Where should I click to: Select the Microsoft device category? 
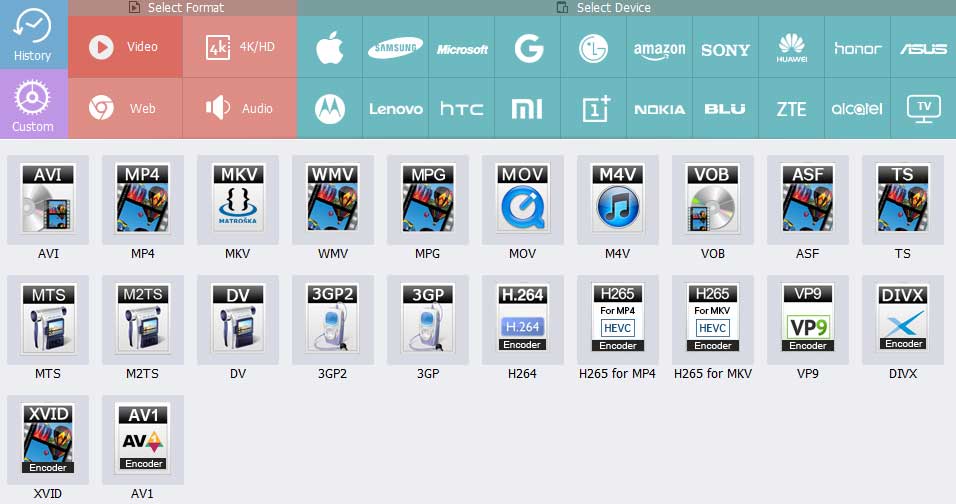pyautogui.click(x=462, y=48)
